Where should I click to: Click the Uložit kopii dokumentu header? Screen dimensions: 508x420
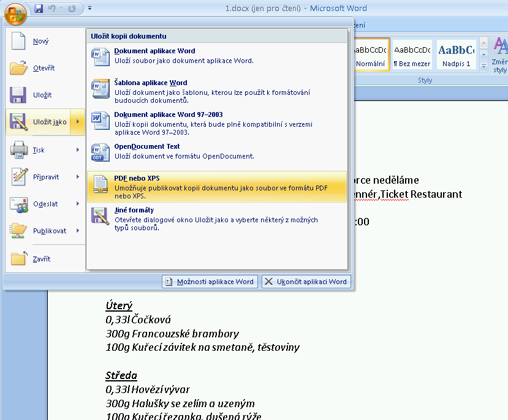coord(128,36)
